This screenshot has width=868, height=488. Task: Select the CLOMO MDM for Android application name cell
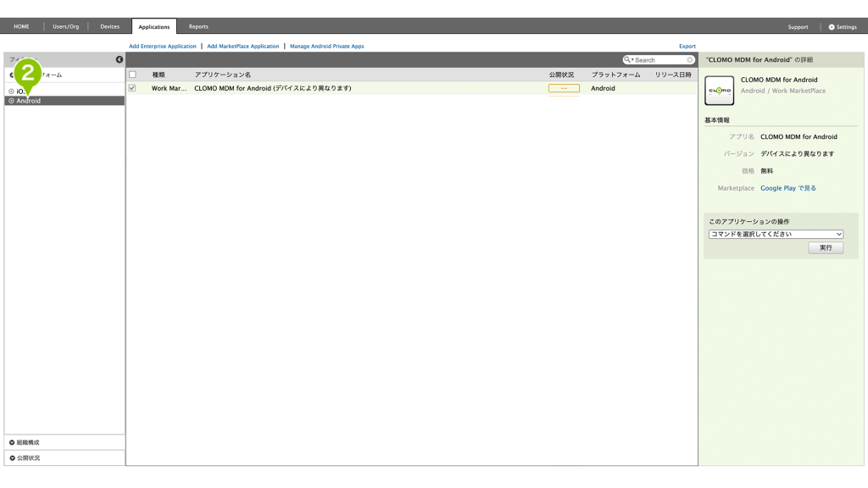click(273, 88)
